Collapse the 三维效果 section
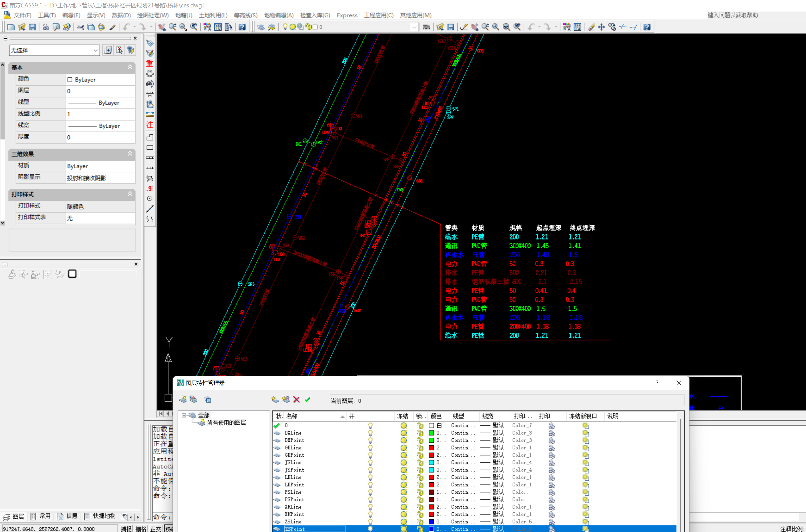This screenshot has width=806, height=532. click(130, 154)
